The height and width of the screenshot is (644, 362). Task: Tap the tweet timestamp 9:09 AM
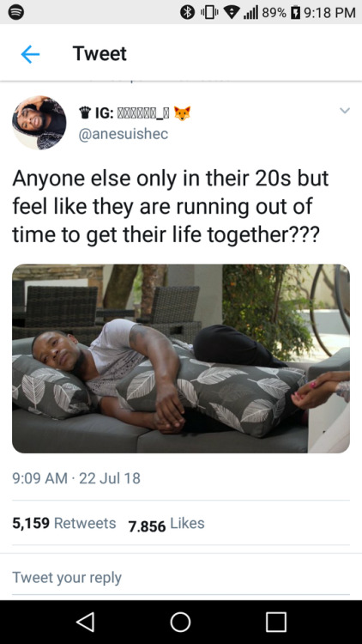(39, 478)
